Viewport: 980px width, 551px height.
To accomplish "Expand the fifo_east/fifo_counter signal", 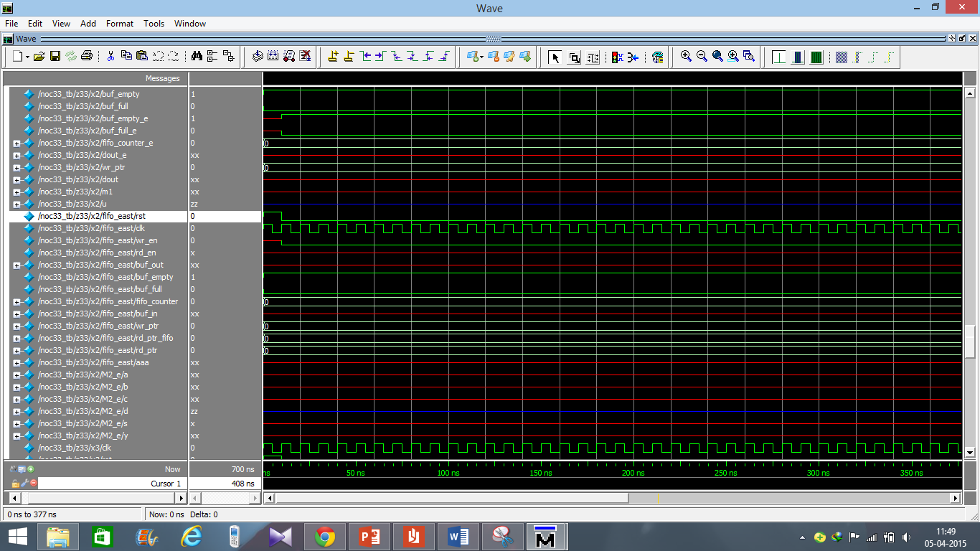I will (x=17, y=301).
